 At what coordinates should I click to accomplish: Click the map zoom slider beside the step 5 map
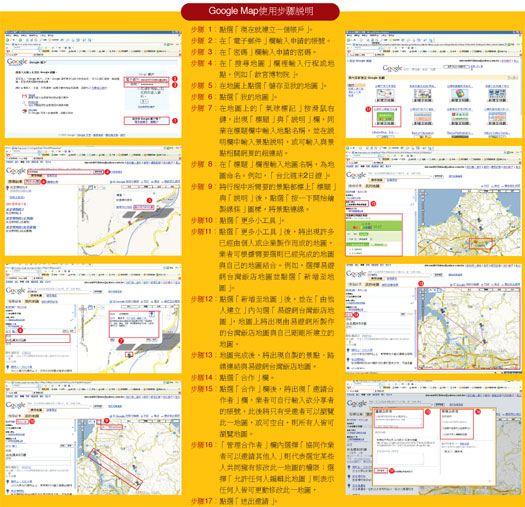[83, 208]
